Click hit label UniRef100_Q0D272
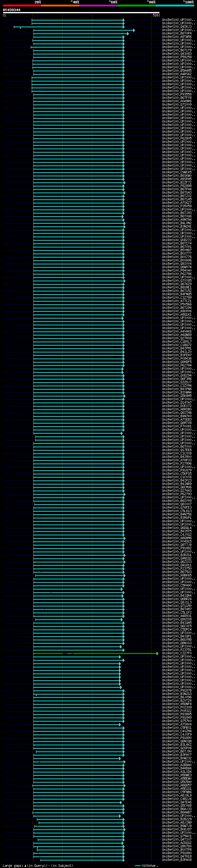197x868 pixels. click(x=177, y=240)
